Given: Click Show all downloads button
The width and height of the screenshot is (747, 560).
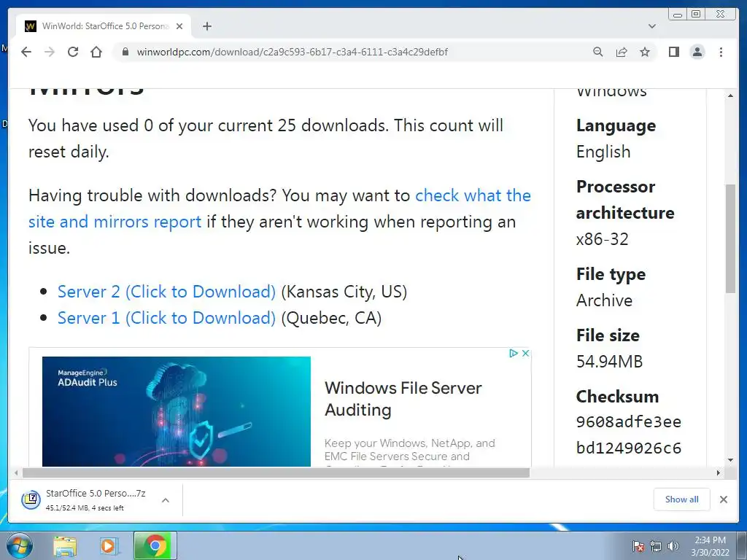Looking at the screenshot, I should point(682,499).
